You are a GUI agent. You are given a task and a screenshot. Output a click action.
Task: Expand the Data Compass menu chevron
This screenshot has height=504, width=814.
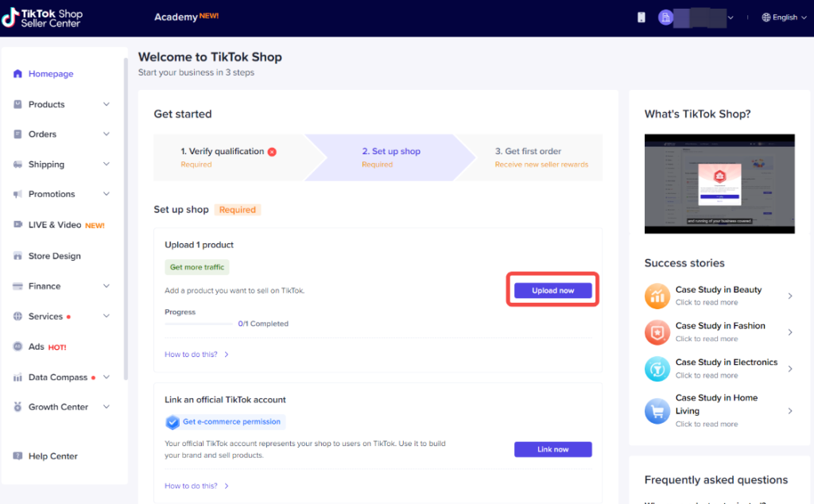107,378
